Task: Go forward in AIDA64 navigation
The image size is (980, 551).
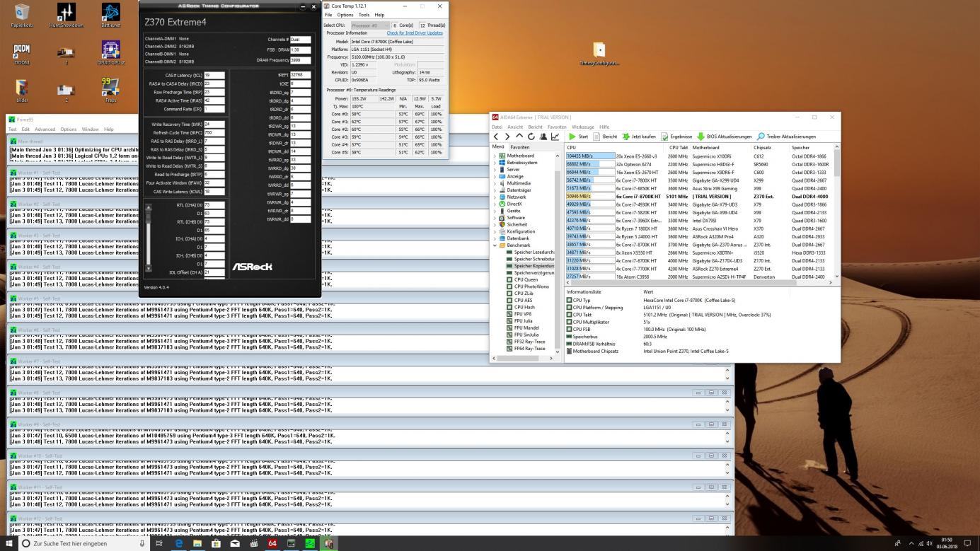Action: point(507,137)
